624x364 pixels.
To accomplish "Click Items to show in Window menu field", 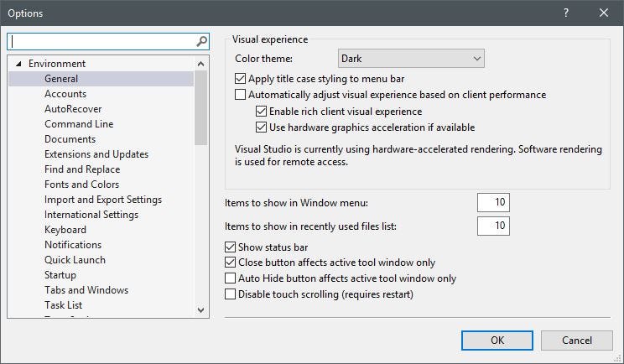I will coord(493,202).
